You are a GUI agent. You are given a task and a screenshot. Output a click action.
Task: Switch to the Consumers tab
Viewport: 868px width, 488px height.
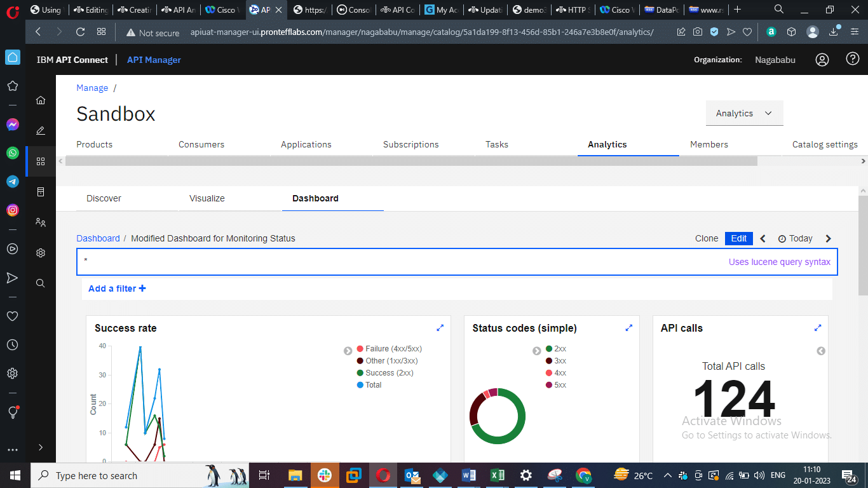(201, 144)
